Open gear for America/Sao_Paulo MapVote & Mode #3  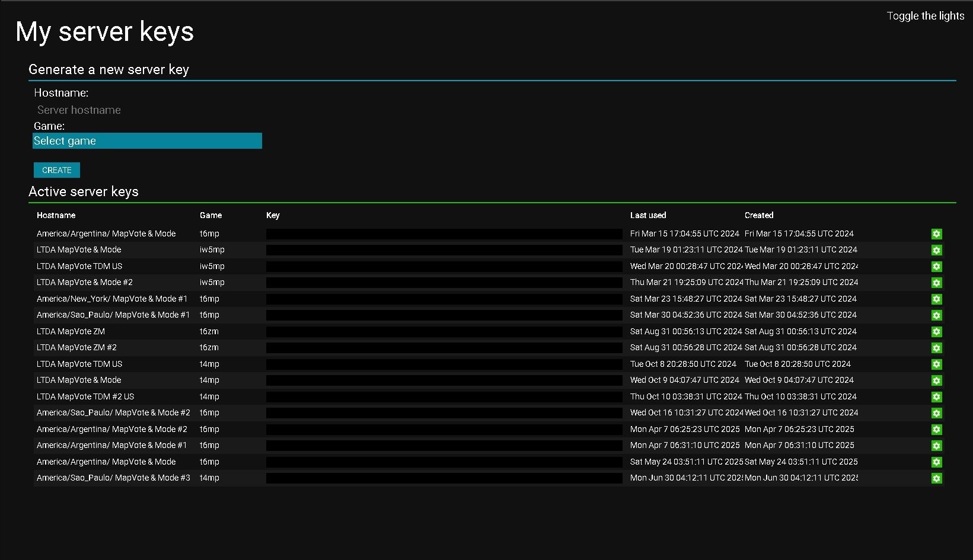point(936,478)
